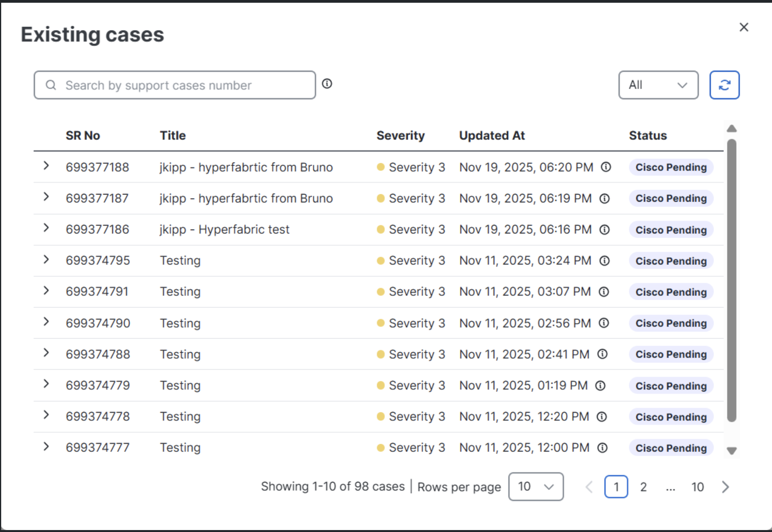Screen dimensions: 772x532
Task: Click info icon next to 02:56 PM timestamp
Action: (x=604, y=323)
